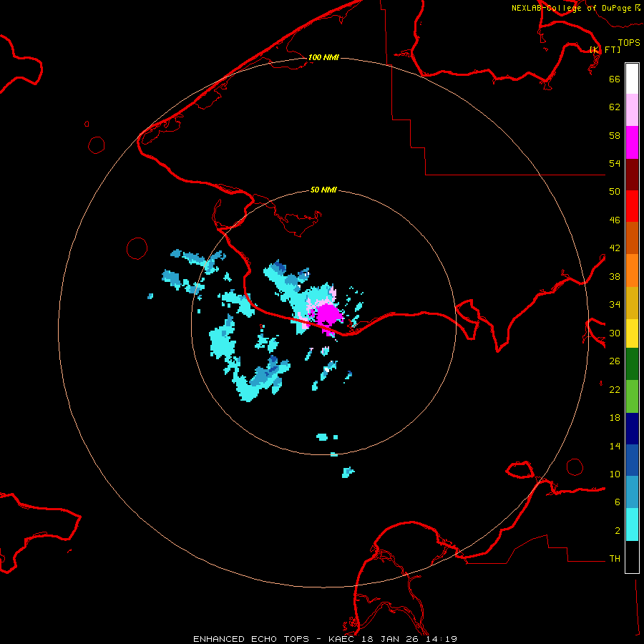
Task: Click the 58 value on the scale
Action: coord(615,135)
